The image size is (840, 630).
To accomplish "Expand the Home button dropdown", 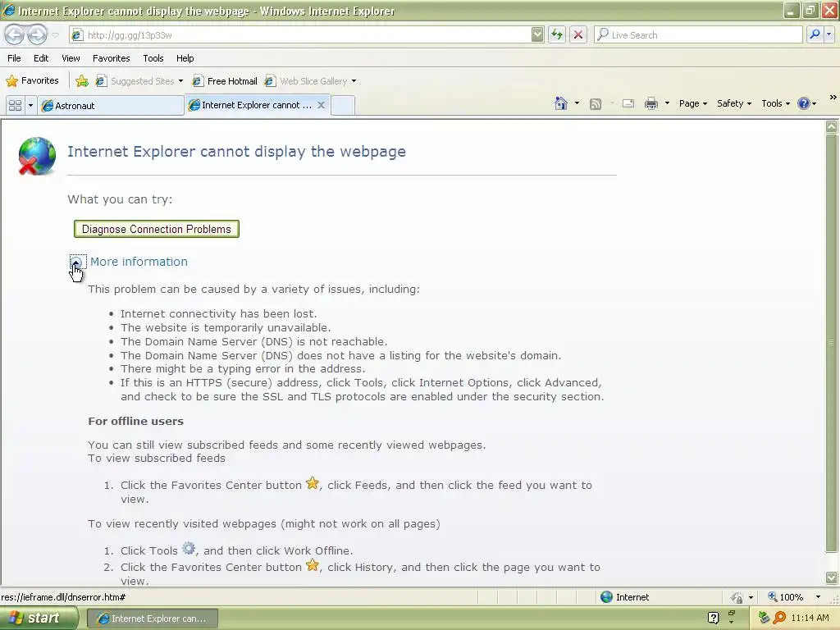I will pyautogui.click(x=577, y=103).
